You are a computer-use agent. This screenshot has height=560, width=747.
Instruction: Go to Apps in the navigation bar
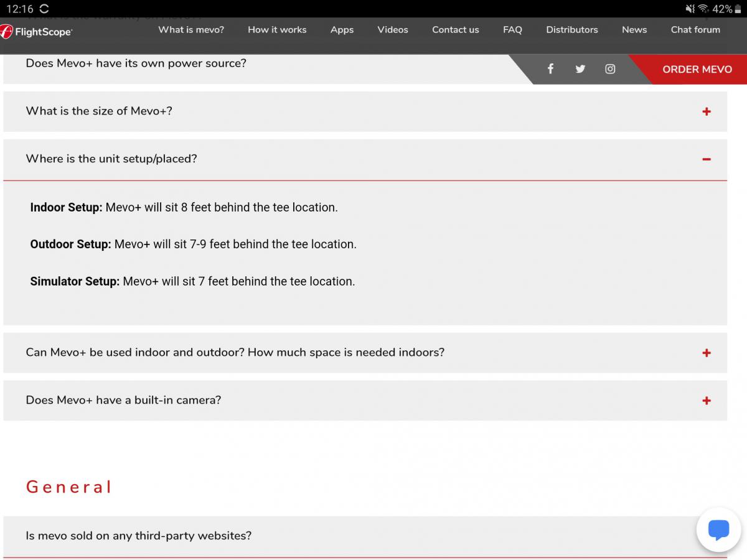(x=342, y=30)
